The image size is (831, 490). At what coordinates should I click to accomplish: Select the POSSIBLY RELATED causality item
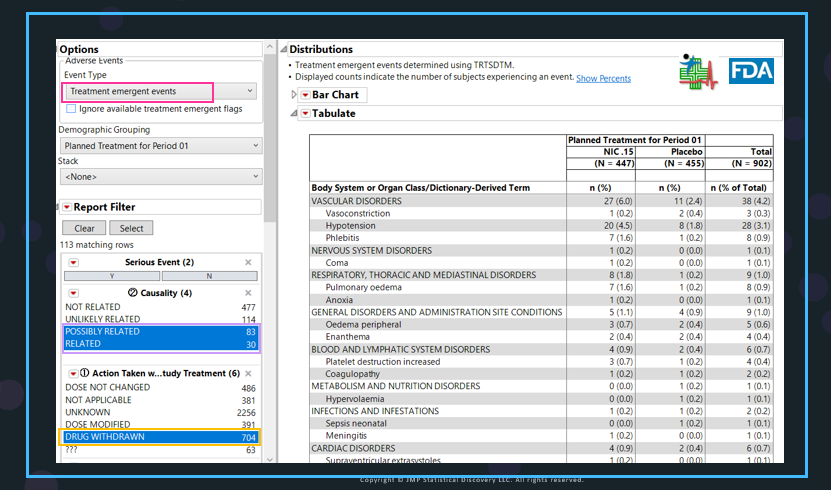click(x=160, y=332)
